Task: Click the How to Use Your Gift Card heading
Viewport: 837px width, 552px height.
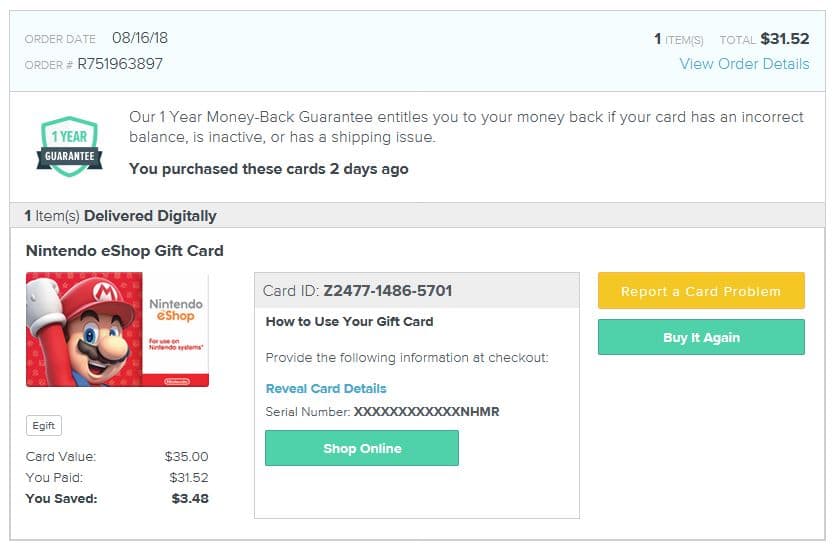Action: coord(349,322)
